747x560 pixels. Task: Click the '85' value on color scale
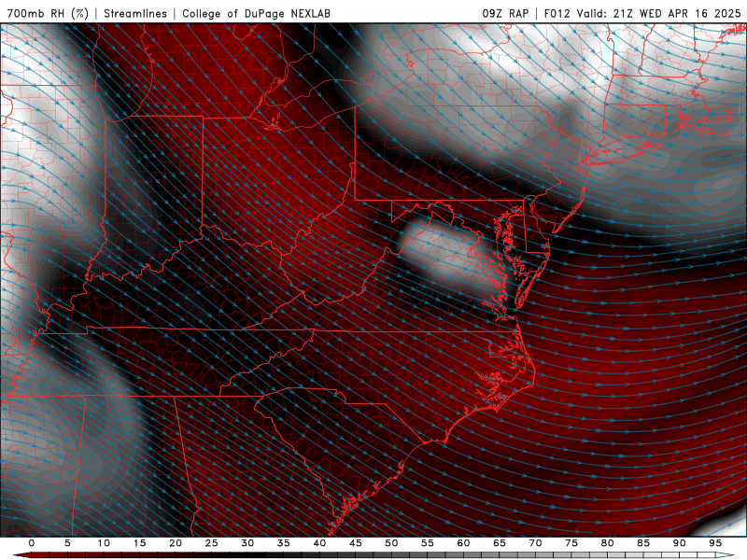[x=643, y=543]
